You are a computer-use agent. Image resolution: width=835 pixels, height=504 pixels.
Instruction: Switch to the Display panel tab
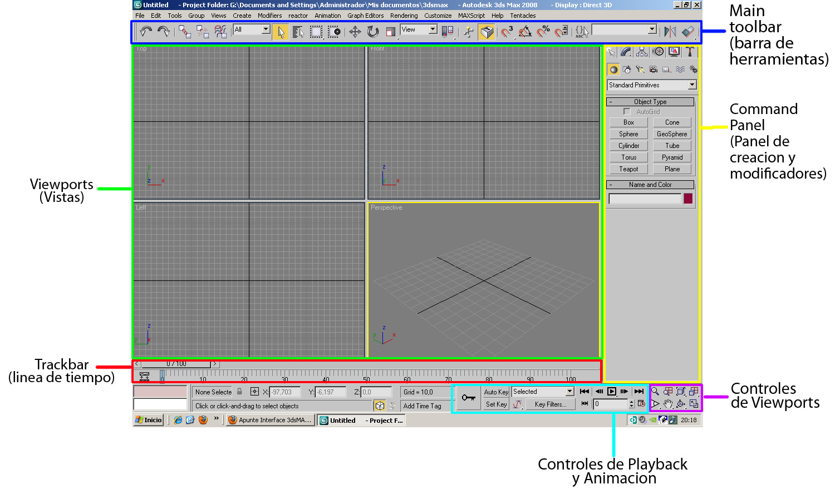pyautogui.click(x=674, y=52)
